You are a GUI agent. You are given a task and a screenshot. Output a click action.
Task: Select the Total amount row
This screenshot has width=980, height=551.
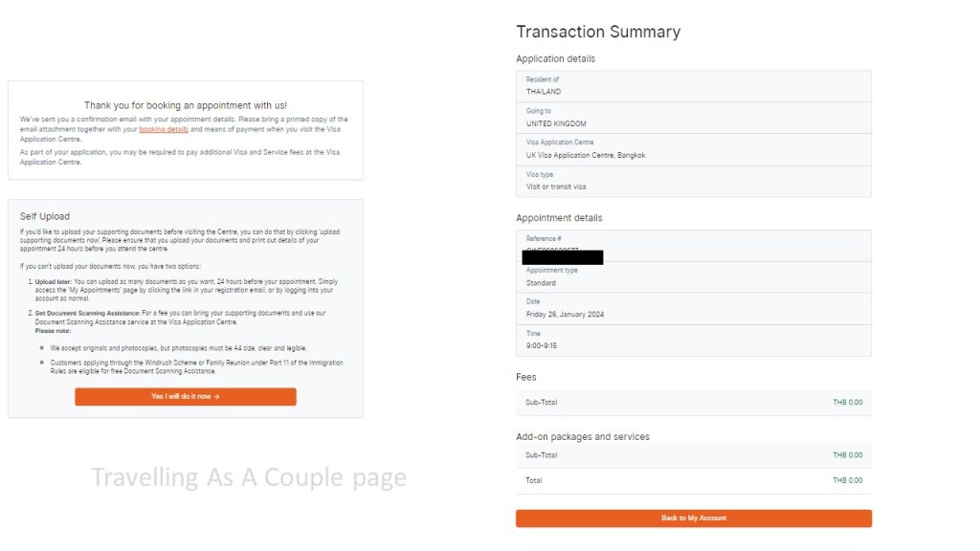[693, 480]
